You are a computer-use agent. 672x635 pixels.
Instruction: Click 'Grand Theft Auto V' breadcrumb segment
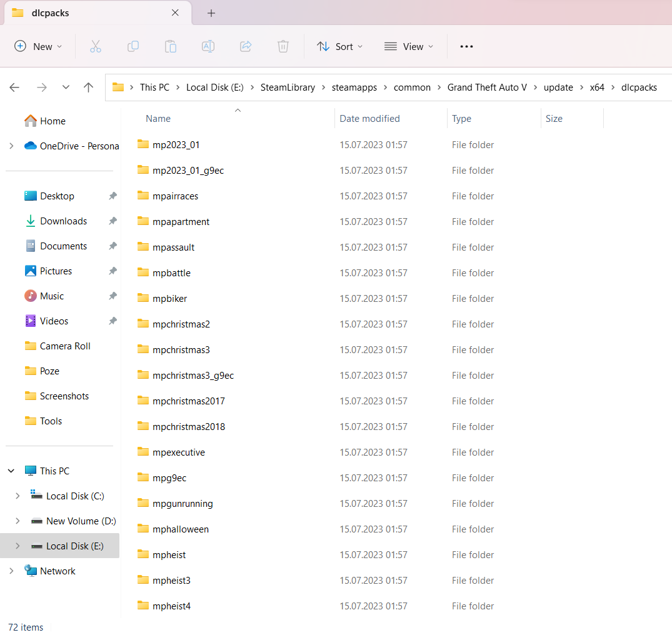pos(488,87)
